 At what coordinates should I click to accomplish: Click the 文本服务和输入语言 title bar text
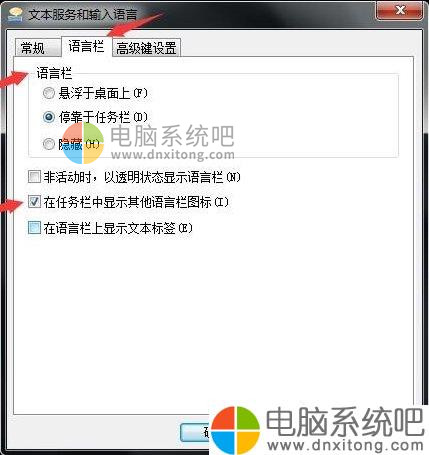83,15
